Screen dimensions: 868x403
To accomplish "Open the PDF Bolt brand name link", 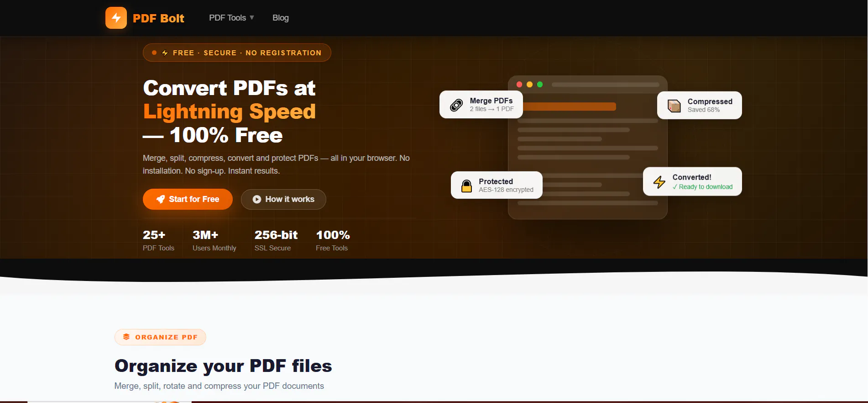I will pyautogui.click(x=158, y=18).
